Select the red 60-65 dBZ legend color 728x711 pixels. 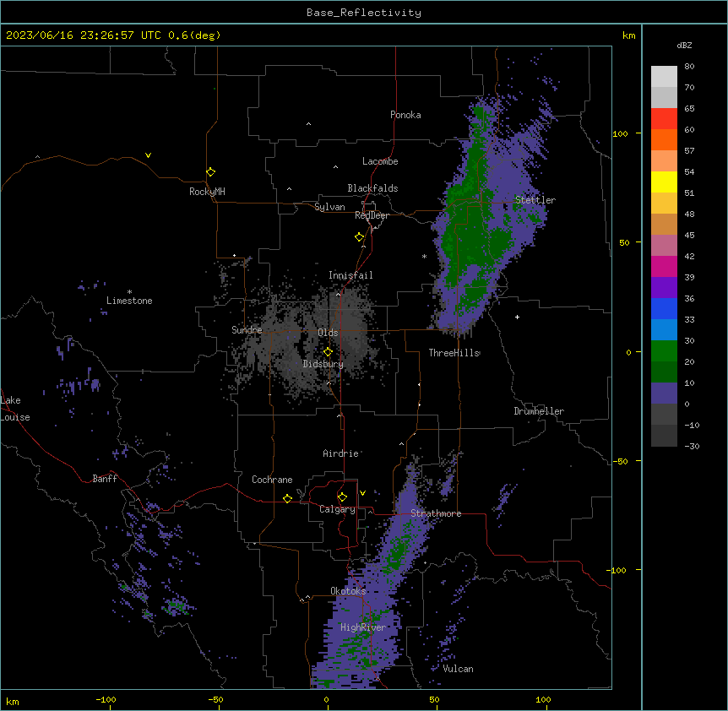[x=664, y=118]
